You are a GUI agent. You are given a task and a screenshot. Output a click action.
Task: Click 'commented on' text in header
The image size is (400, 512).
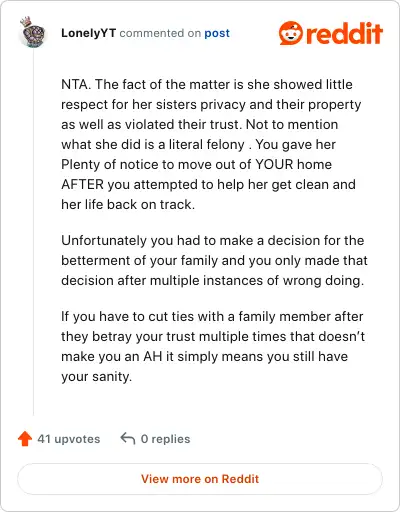tap(160, 33)
